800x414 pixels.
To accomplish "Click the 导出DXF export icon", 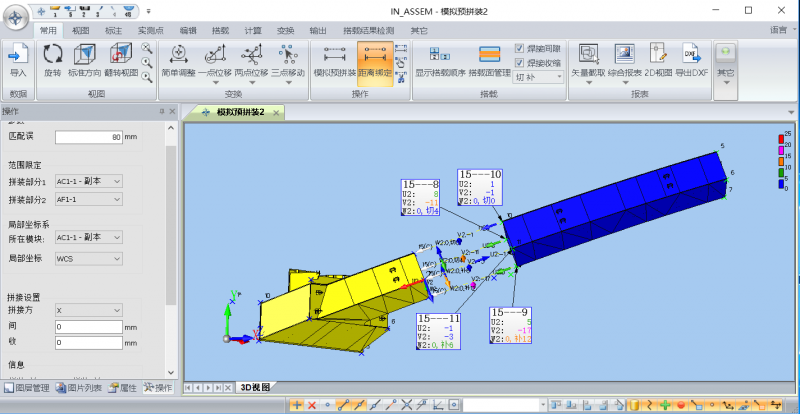I will [x=691, y=55].
